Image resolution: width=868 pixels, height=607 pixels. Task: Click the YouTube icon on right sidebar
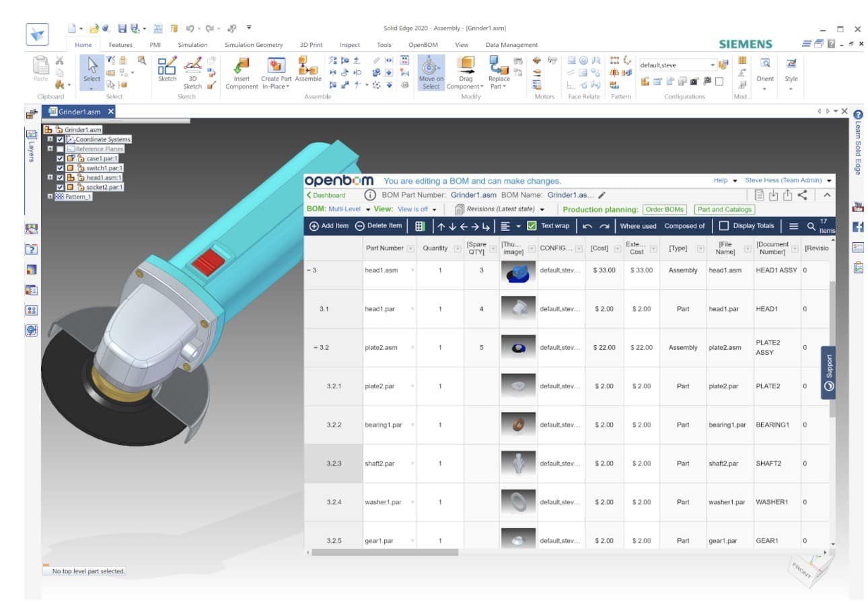(x=858, y=207)
